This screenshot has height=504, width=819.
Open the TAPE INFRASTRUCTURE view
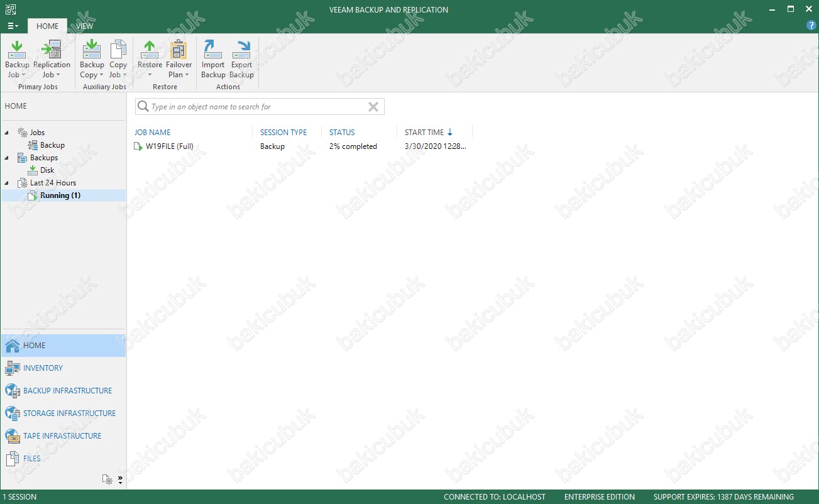tap(63, 436)
